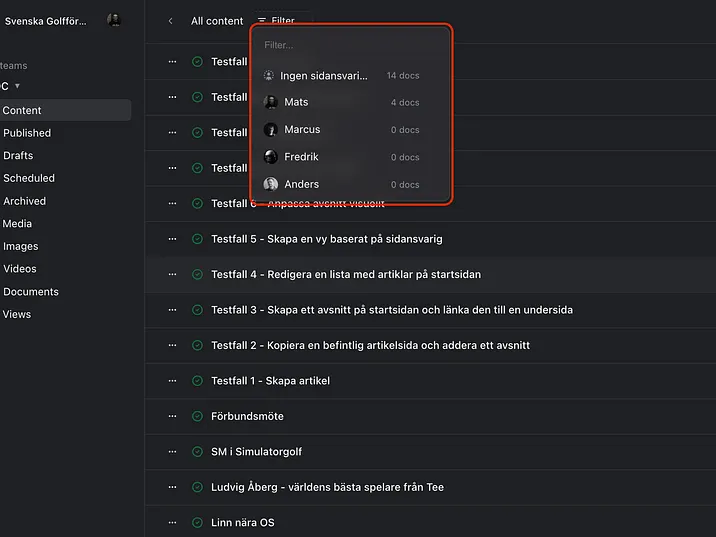716x537 pixels.
Task: Click the status check icon for Testfall 1
Action: point(197,381)
